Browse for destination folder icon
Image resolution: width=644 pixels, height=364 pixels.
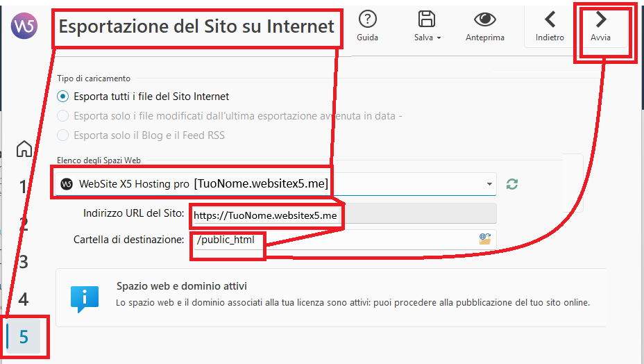[485, 239]
